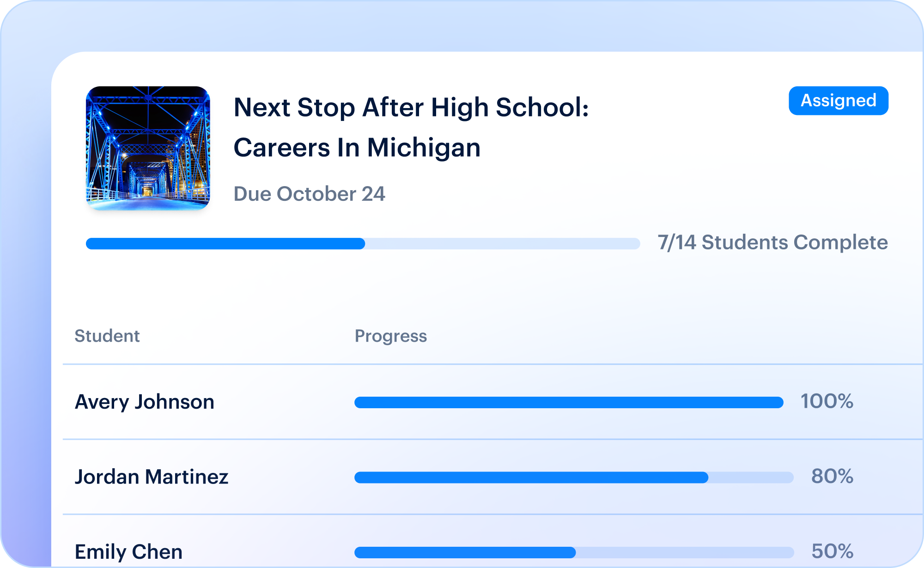Viewport: 924px width, 568px height.
Task: Click the unfilled part of the class progress bar
Action: 503,244
